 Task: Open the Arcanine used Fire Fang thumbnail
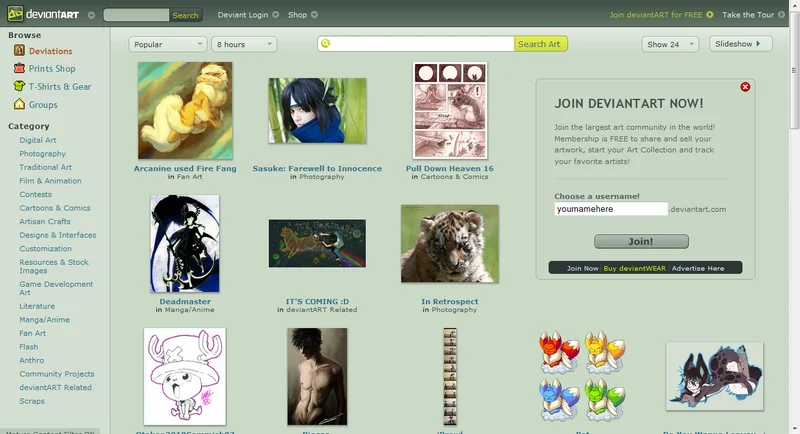[x=185, y=110]
